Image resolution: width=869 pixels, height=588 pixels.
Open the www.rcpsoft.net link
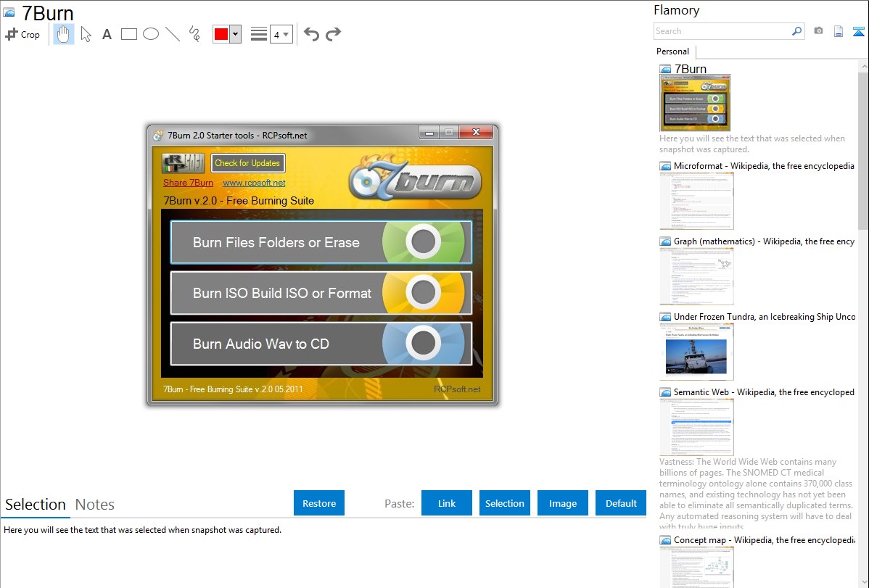tap(255, 182)
